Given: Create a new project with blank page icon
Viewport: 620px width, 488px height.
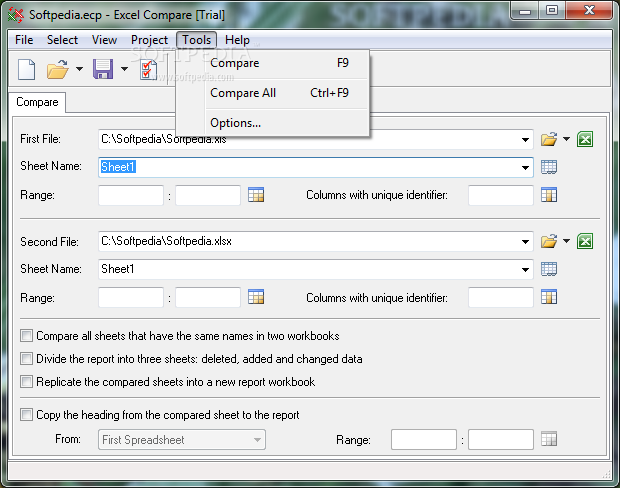Looking at the screenshot, I should pos(26,69).
